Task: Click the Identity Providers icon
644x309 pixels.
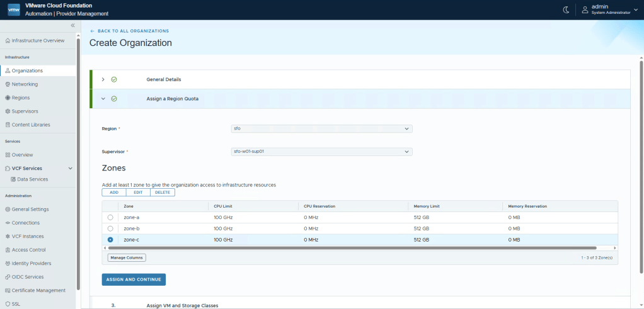Action: coord(8,264)
